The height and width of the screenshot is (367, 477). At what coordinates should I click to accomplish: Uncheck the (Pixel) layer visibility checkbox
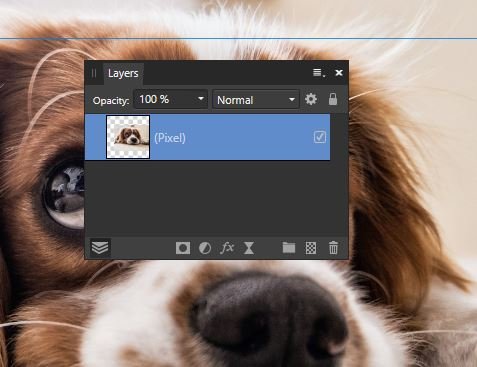click(320, 137)
